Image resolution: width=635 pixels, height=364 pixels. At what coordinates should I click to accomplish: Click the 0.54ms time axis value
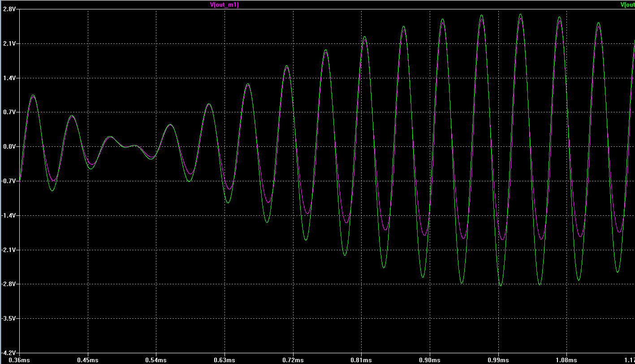[156, 360]
